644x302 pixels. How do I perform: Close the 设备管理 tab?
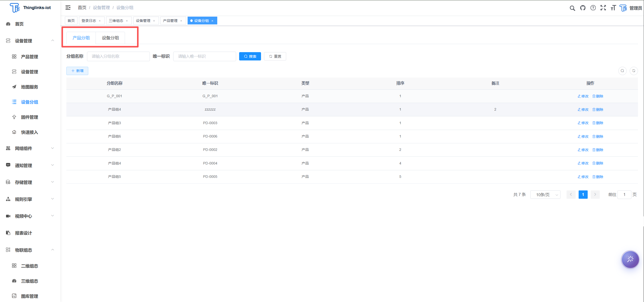(154, 21)
